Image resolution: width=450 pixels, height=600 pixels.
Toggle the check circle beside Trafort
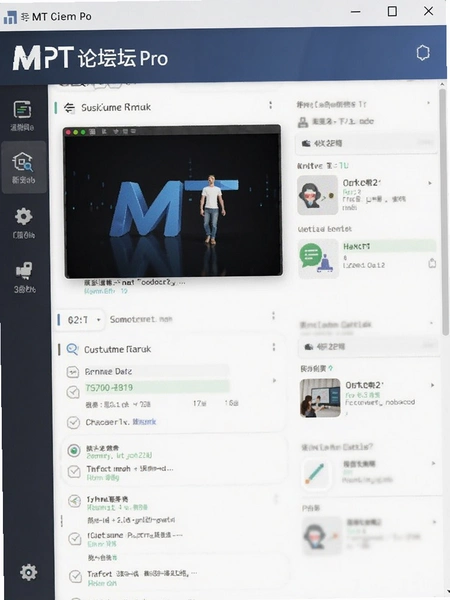(x=75, y=576)
